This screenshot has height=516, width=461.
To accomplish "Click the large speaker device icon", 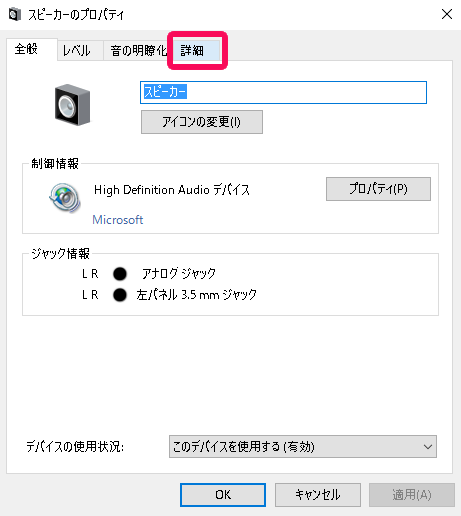I will [x=72, y=105].
